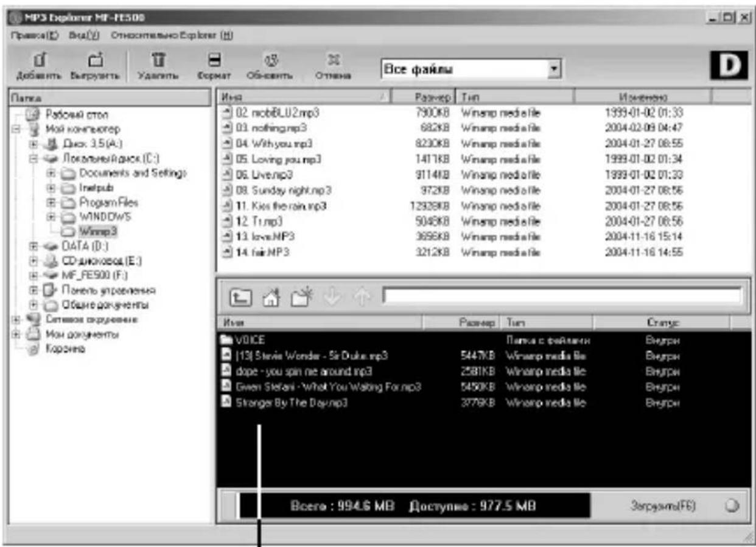756x547 pixels.
Task: Expand the Сетевое окружение node
Action: tap(16, 319)
